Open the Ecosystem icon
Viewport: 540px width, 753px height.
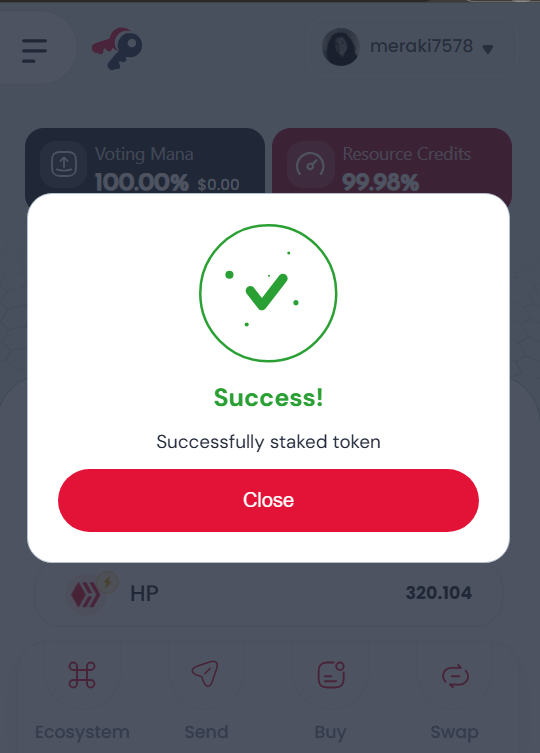[82, 675]
